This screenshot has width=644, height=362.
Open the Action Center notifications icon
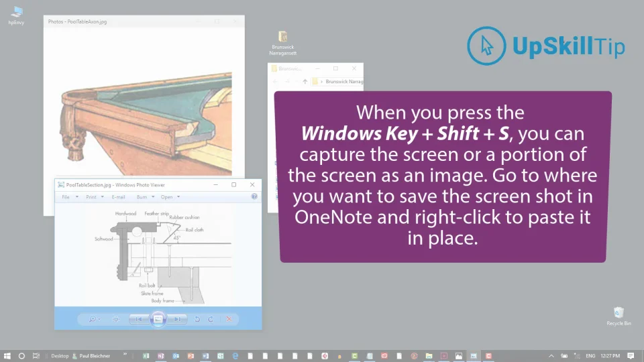point(631,356)
